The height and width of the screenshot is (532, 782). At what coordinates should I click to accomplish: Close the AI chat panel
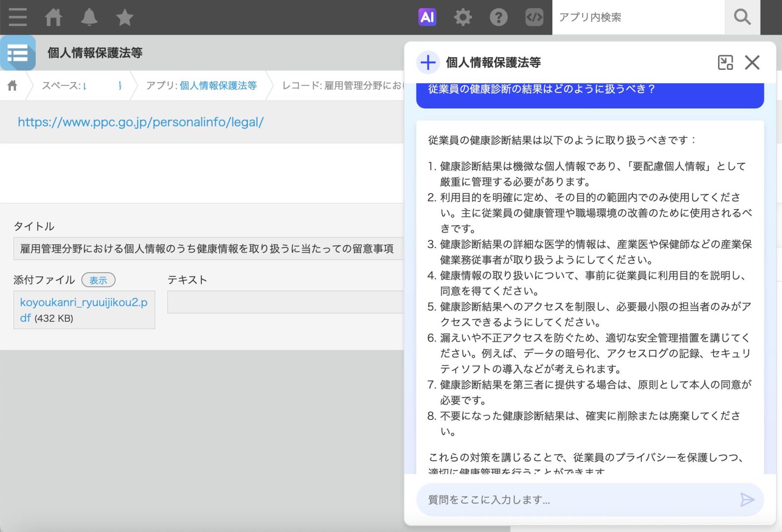coord(752,63)
